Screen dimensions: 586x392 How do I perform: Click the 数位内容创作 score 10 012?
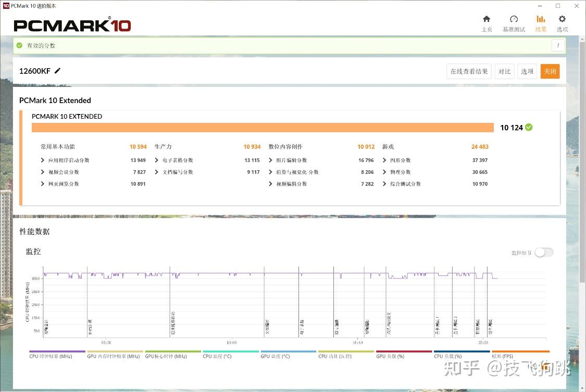pyautogui.click(x=366, y=147)
